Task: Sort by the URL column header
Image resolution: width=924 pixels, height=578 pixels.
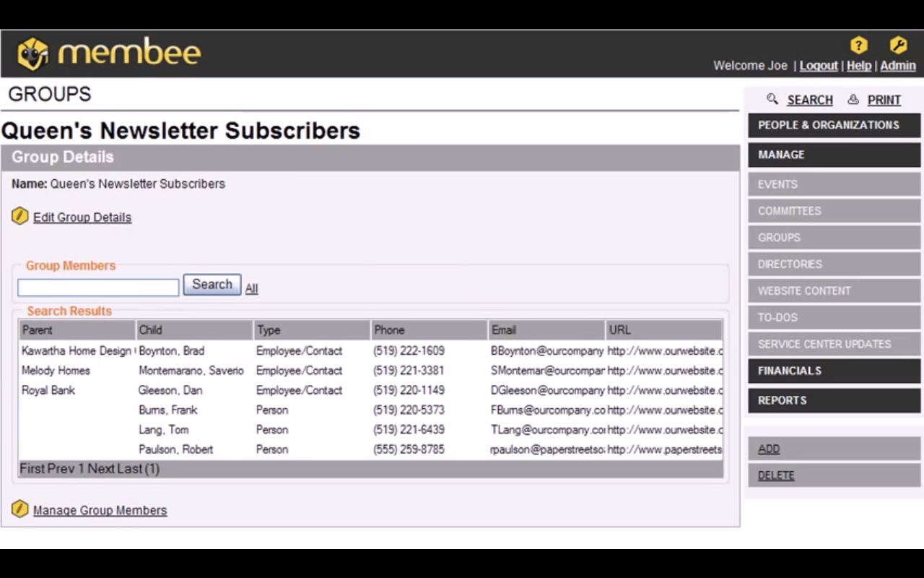Action: click(x=664, y=330)
